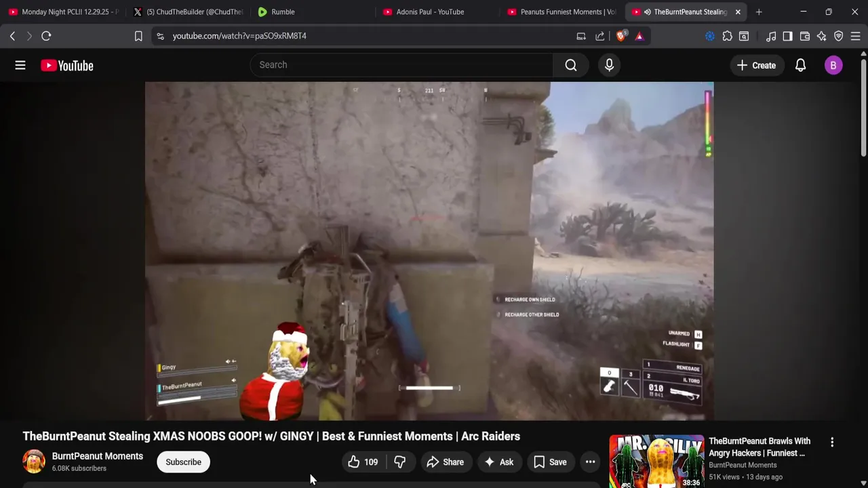The image size is (868, 488).
Task: Open BurntPeanut Moments channel avatar
Action: 34,462
